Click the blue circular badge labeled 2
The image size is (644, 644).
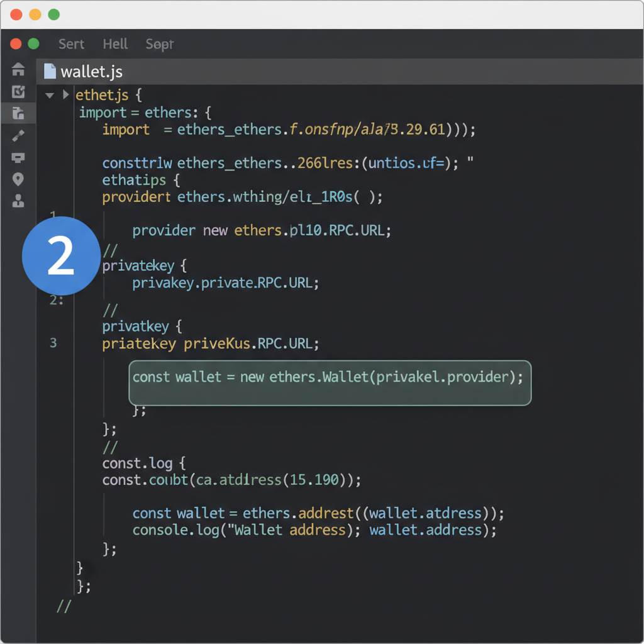pos(61,255)
